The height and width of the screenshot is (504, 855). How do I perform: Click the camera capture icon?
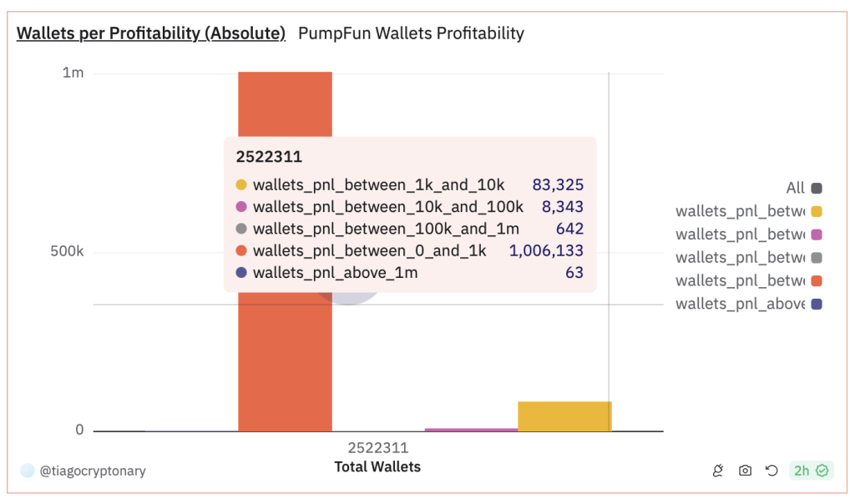pos(745,471)
